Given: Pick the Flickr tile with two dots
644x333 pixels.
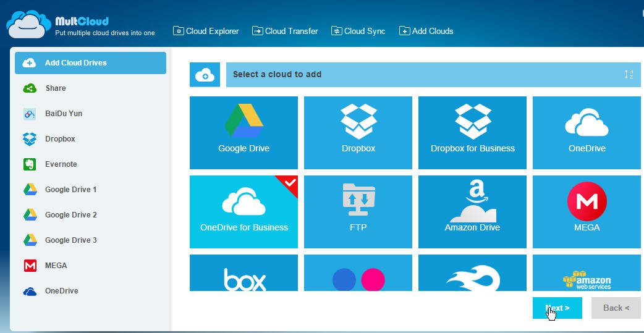Looking at the screenshot, I should pyautogui.click(x=358, y=272).
